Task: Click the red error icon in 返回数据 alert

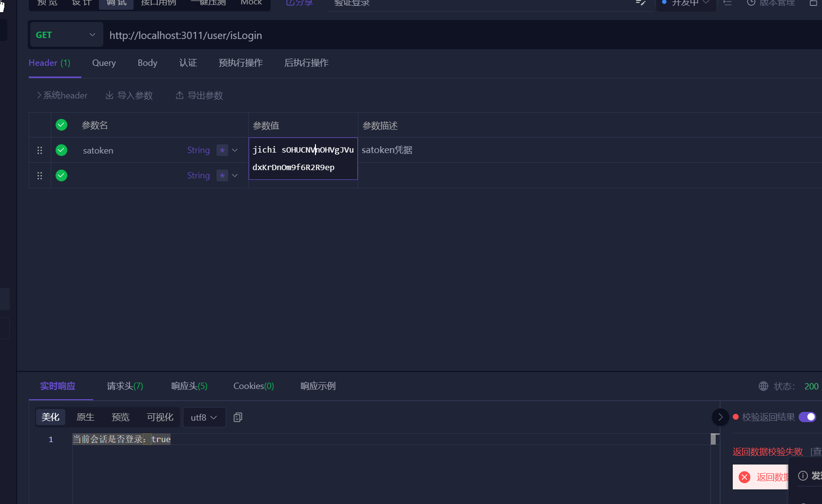Action: point(744,477)
